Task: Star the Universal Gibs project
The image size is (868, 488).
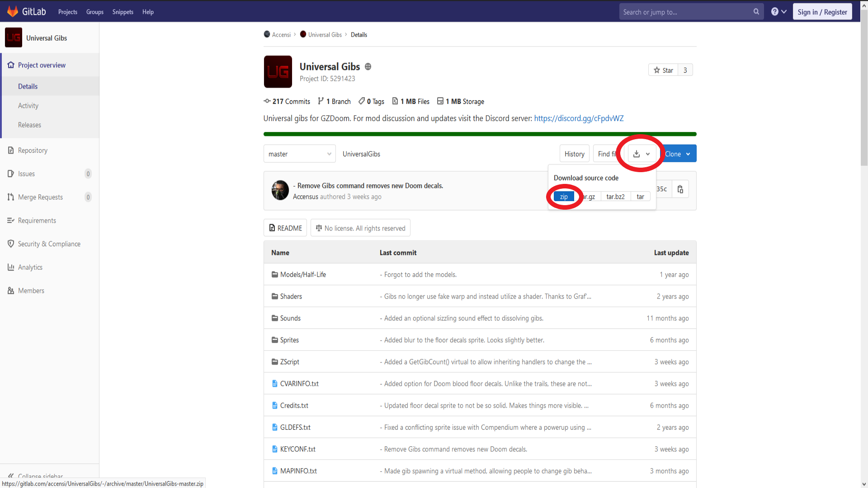Action: click(663, 70)
